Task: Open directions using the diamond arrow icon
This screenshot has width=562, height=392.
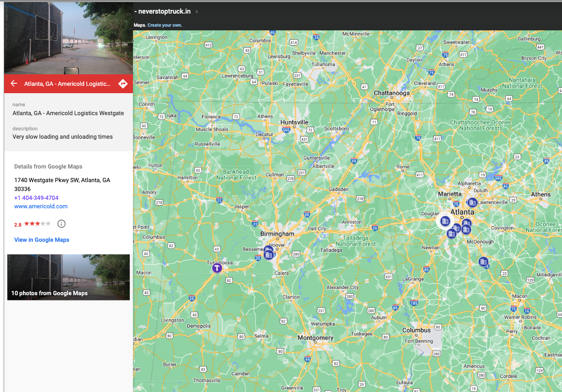Action: click(123, 84)
